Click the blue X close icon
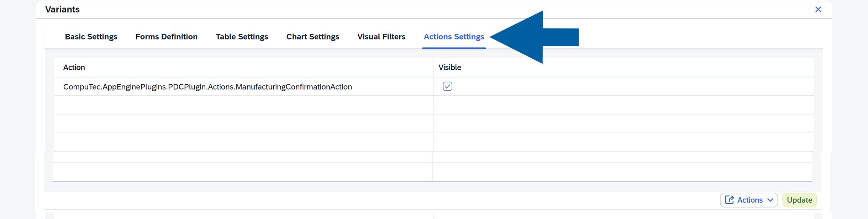This screenshot has height=219, width=868. [819, 9]
